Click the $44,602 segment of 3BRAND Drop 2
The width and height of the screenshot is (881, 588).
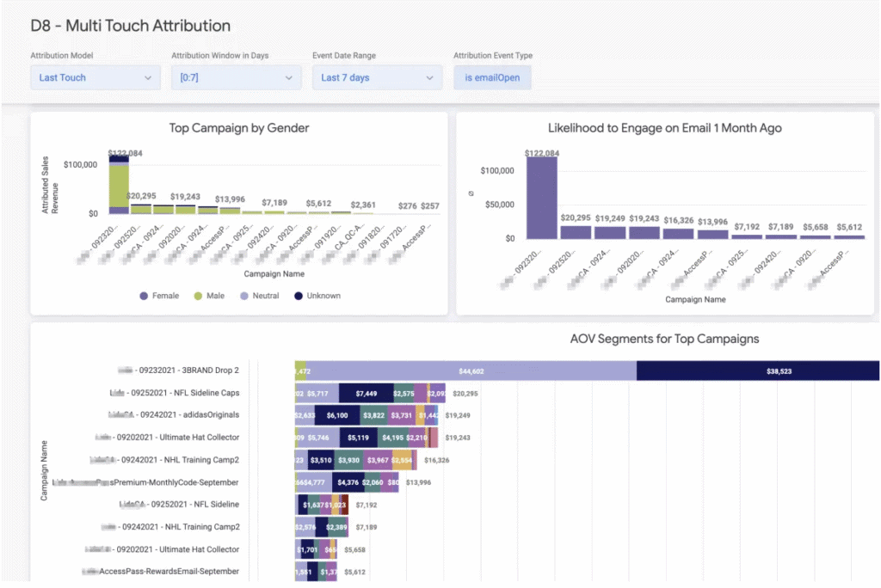click(x=471, y=371)
